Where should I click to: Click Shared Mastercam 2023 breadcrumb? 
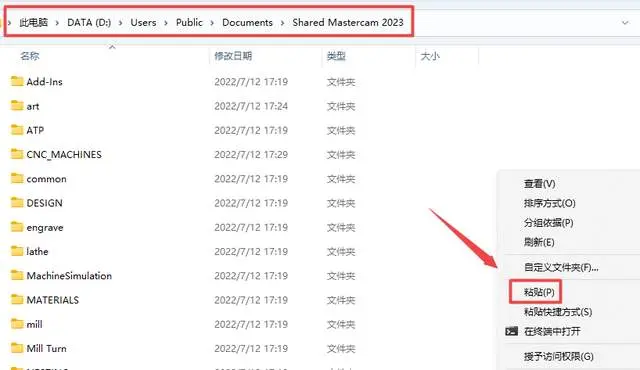tap(348, 22)
